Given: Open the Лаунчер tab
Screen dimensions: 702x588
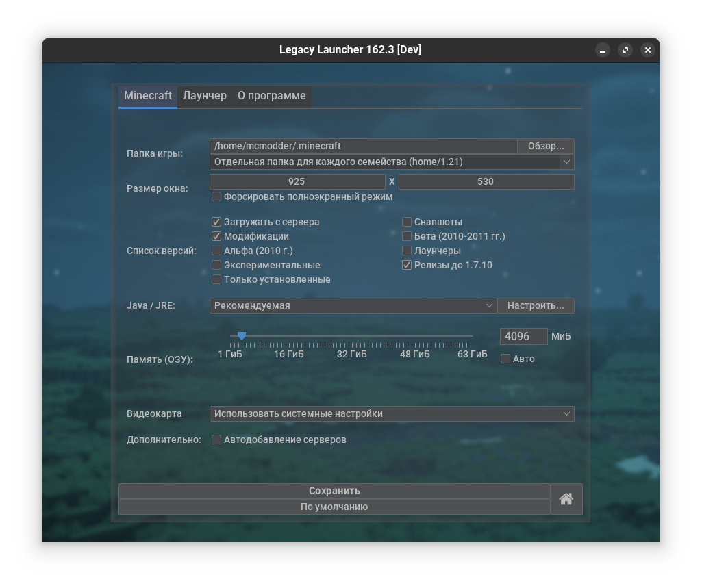Looking at the screenshot, I should pyautogui.click(x=205, y=96).
